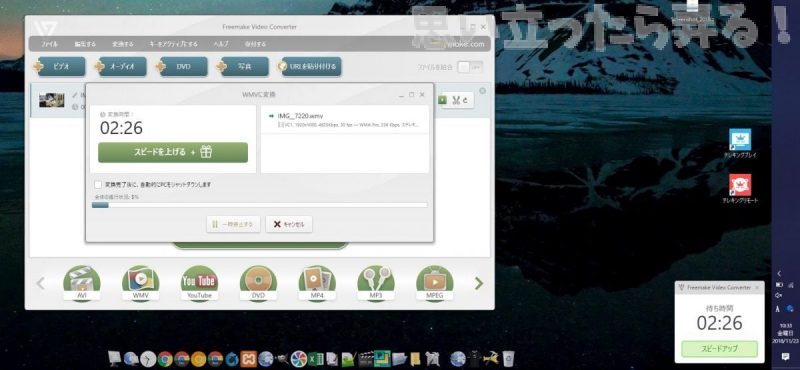The height and width of the screenshot is (370, 800).
Task: Click the IMG_7220.wmv output file entry
Action: (x=345, y=120)
